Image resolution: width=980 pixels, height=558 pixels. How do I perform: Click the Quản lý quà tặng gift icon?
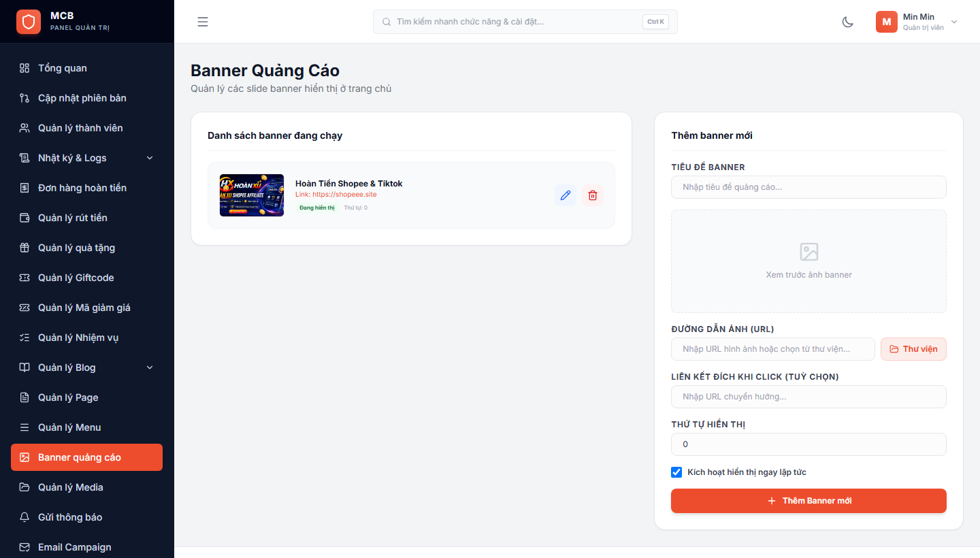24,248
